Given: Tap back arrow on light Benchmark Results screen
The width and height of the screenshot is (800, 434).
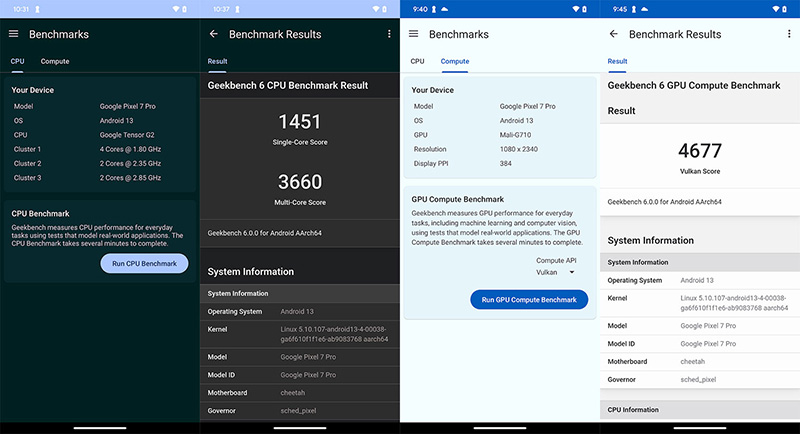Looking at the screenshot, I should [613, 34].
